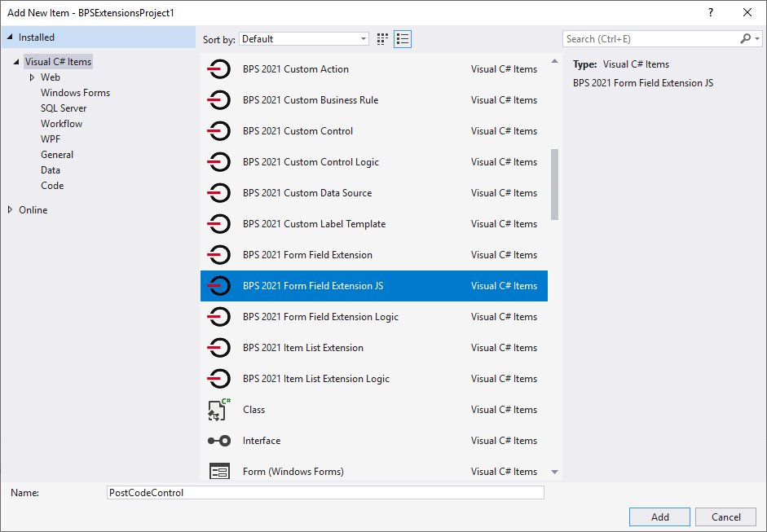Select the Visual C# Items category
The width and height of the screenshot is (767, 532).
[x=58, y=62]
